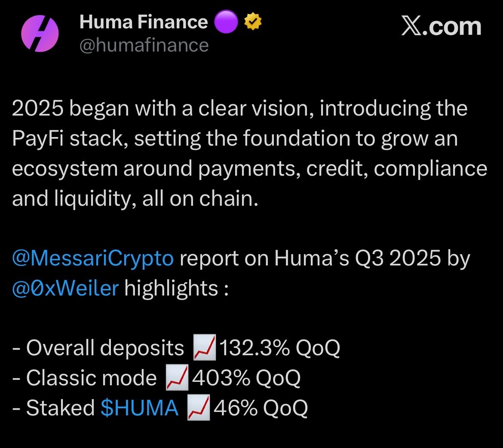Click the "Overall deposits" label
Screen dimensions: 503x448
click(x=105, y=348)
